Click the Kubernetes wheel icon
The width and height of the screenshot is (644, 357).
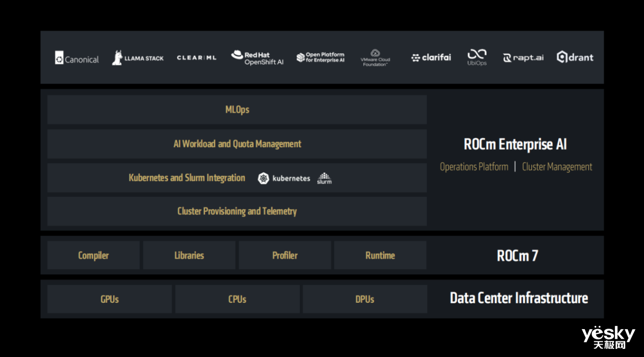coord(263,178)
